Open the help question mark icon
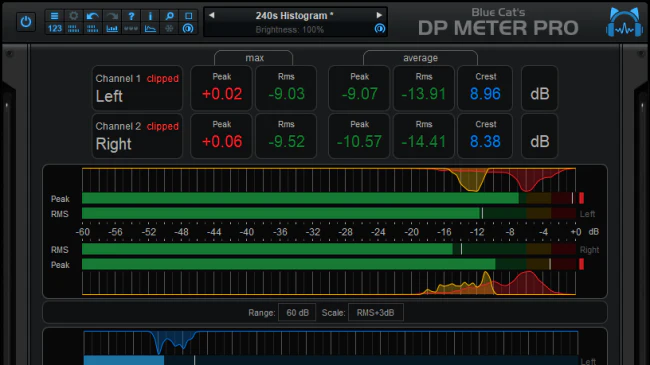 [131, 16]
